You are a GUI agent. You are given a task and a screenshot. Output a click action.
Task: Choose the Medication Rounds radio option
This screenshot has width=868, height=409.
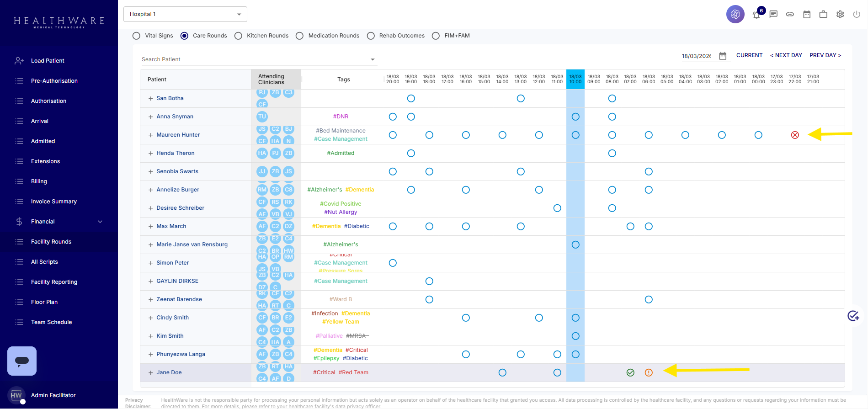tap(299, 36)
